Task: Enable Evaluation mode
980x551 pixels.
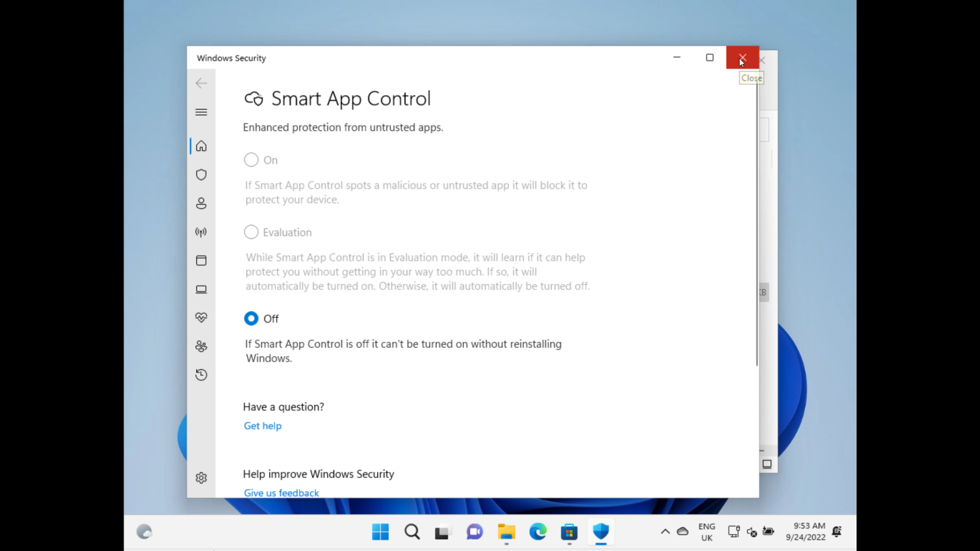Action: (x=251, y=232)
